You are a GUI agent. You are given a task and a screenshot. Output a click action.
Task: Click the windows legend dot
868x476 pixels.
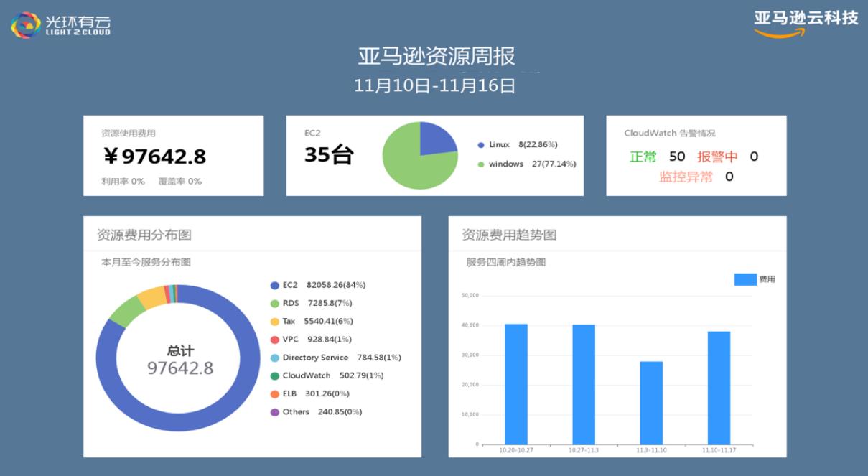click(481, 164)
